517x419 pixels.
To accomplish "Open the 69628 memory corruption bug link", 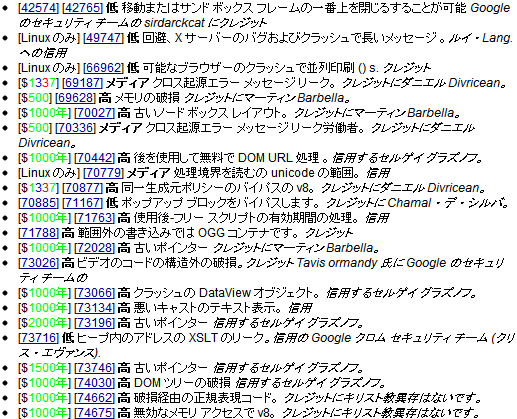I will click(75, 98).
